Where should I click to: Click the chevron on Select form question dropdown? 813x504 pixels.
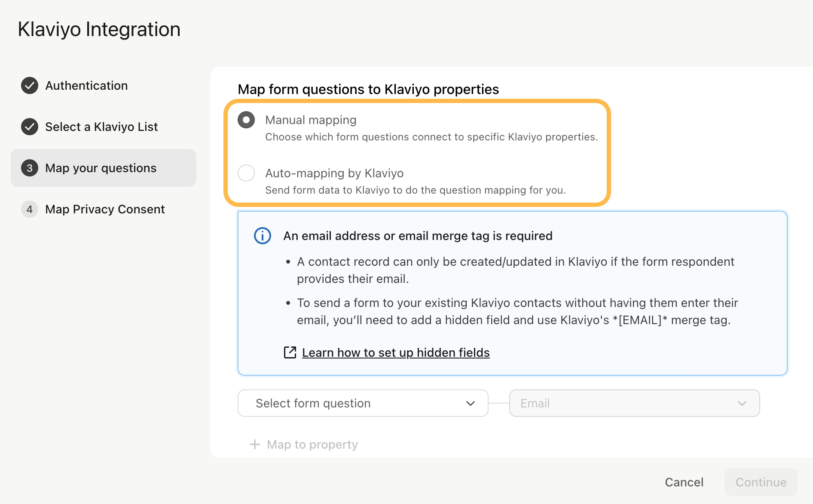tap(471, 404)
